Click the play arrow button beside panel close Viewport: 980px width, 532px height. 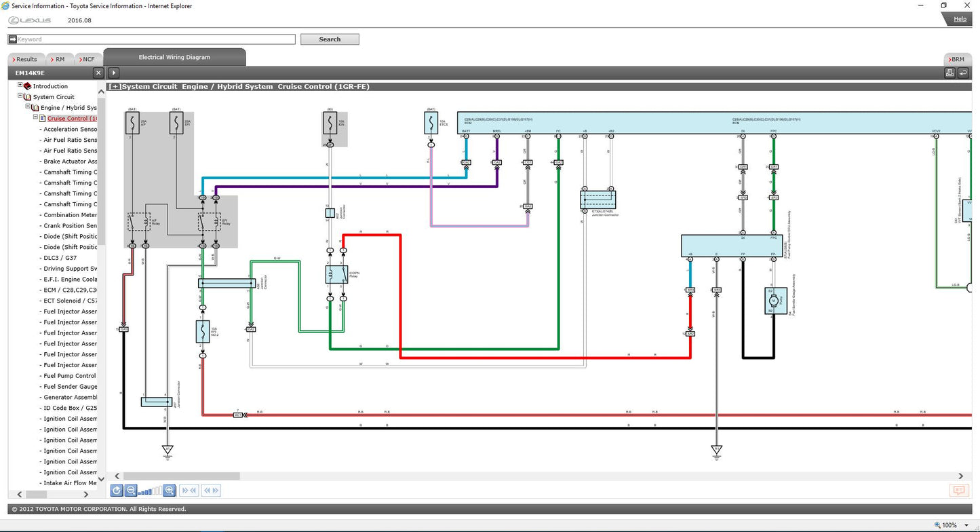(114, 73)
